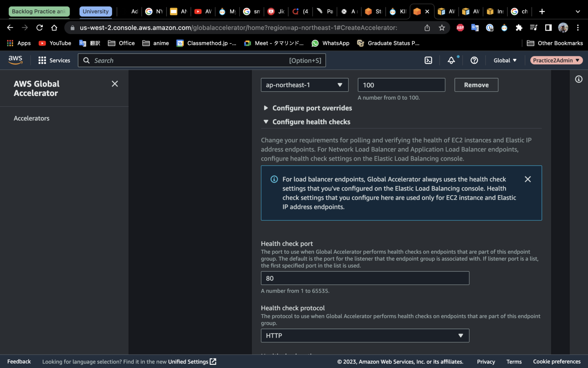Open CloudShell from the navigation bar

click(x=428, y=60)
